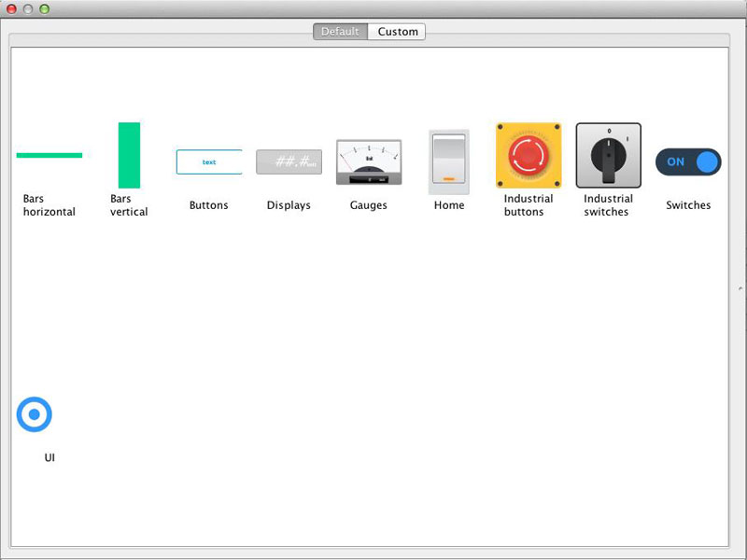
Task: Open the UI radio circle icon
Action: point(35,414)
